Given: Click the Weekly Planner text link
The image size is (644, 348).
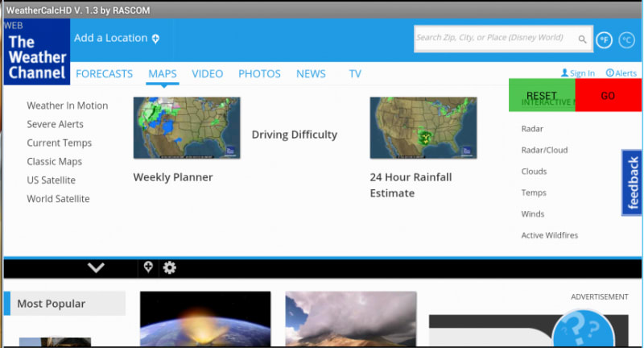Looking at the screenshot, I should (x=173, y=177).
